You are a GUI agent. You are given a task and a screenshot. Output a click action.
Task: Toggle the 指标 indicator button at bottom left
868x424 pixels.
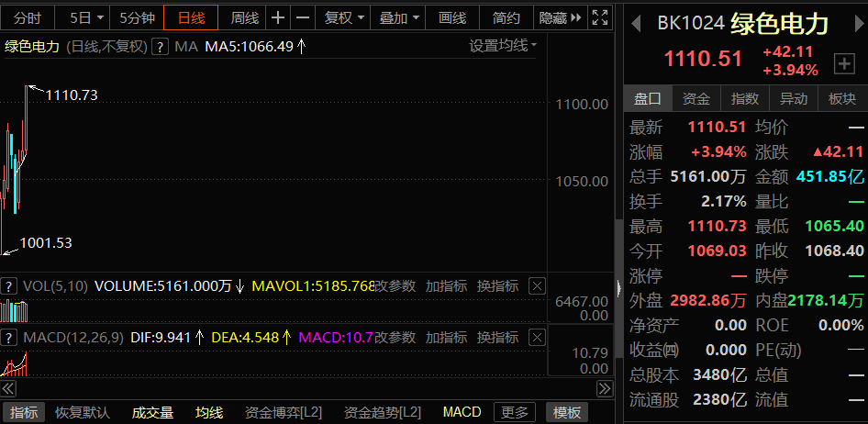(x=24, y=413)
